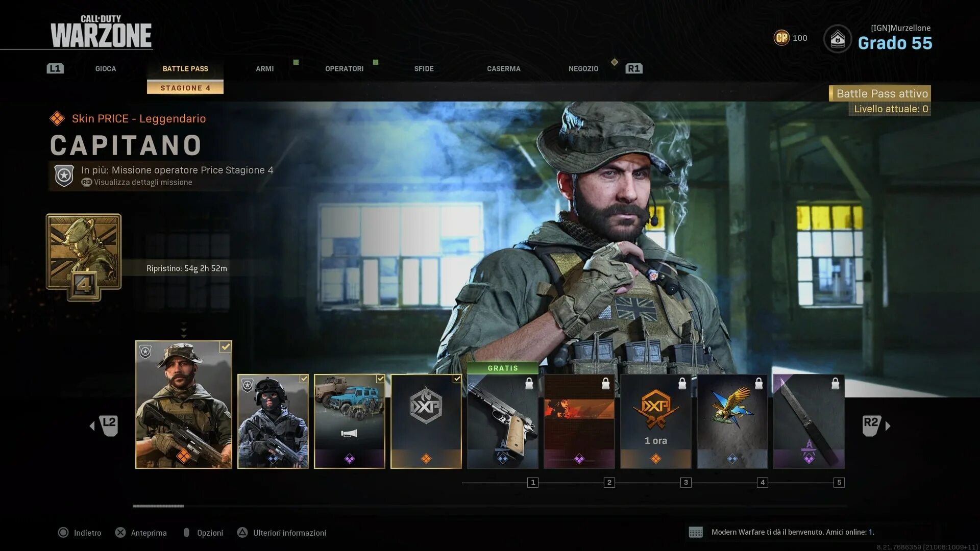Click Visualizza dettagli missione link
This screenshot has width=980, height=551.
(143, 183)
